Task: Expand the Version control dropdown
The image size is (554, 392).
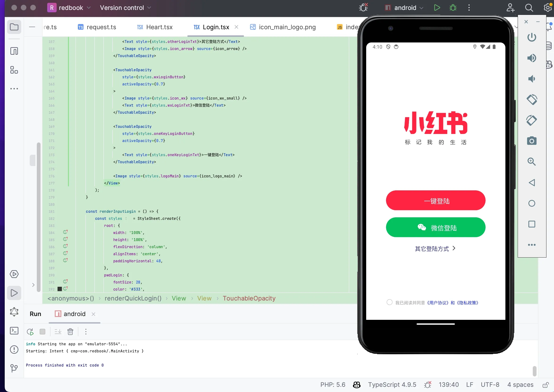Action: tap(126, 8)
